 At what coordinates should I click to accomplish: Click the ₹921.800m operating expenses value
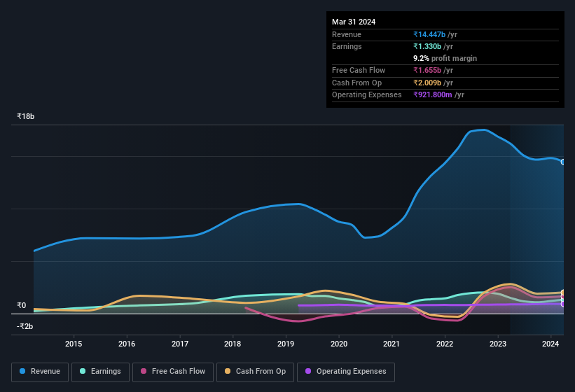click(x=433, y=94)
